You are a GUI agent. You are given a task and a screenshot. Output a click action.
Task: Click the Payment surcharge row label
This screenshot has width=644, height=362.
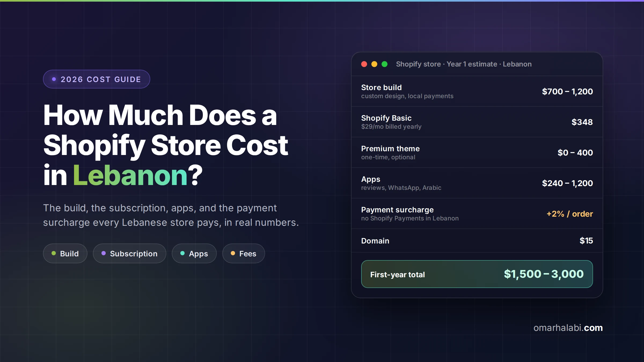(x=397, y=210)
